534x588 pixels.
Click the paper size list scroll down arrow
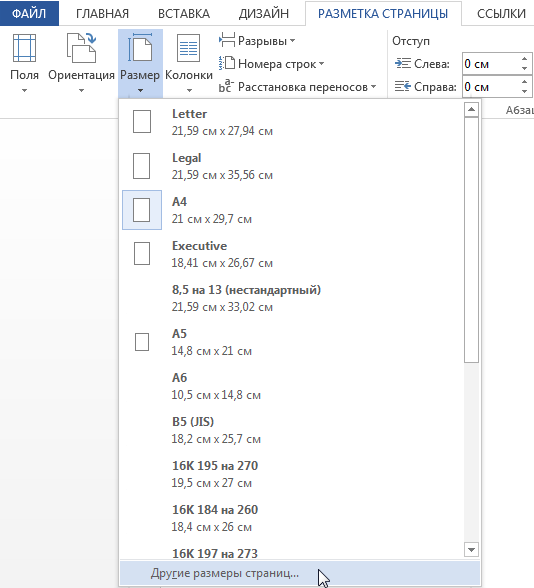pyautogui.click(x=471, y=550)
